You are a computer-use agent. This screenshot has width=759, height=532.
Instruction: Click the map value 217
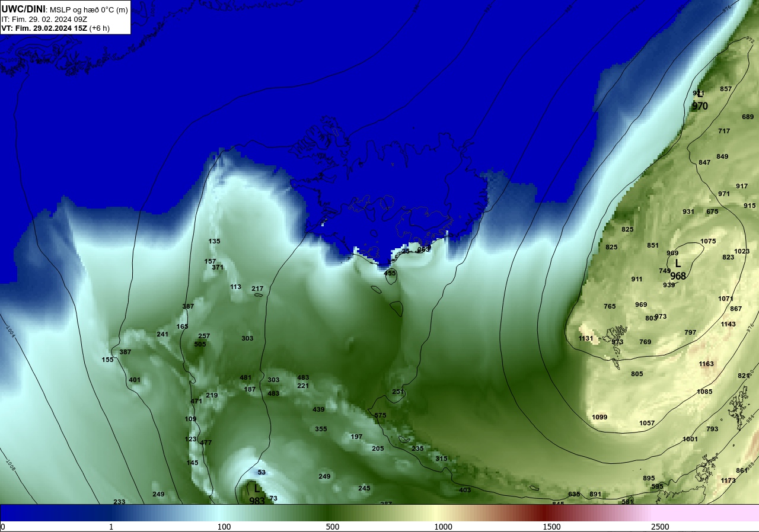tap(257, 289)
